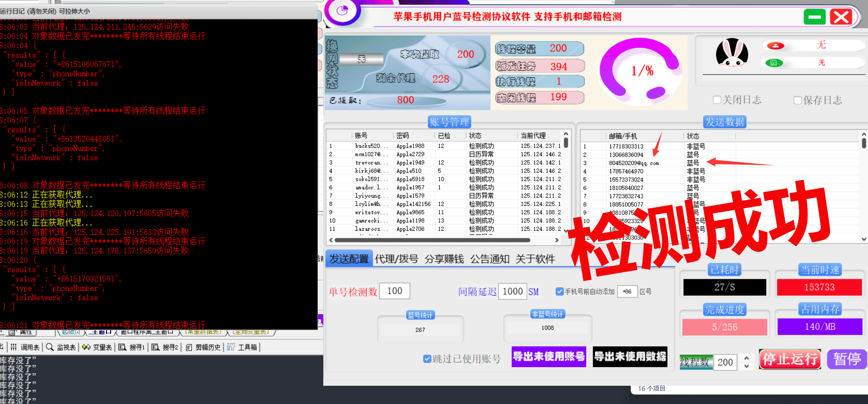Screen dimensions: 868x404
Task: Enable the 关闭日志 checkbox
Action: [717, 100]
